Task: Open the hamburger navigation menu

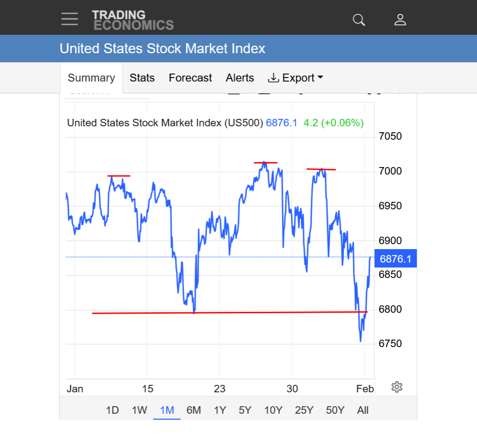Action: (x=70, y=19)
